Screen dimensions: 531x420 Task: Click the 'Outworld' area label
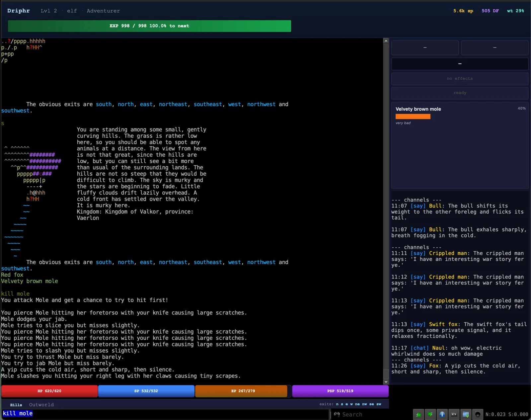pyautogui.click(x=41, y=405)
